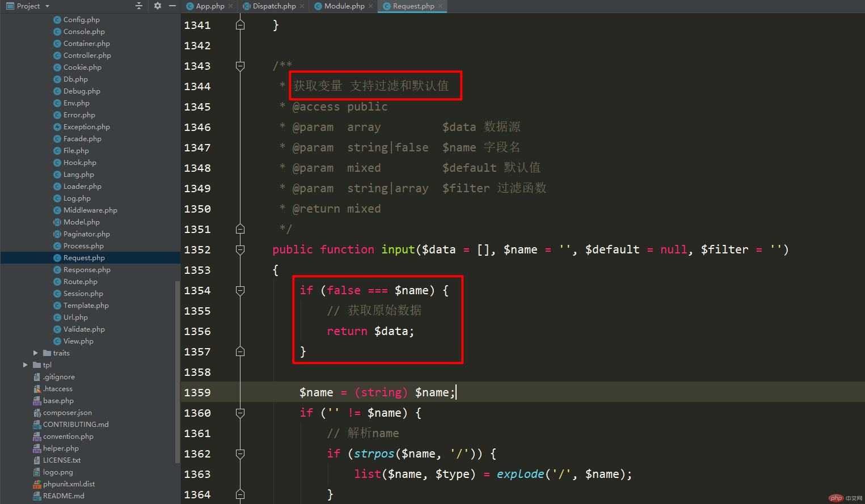Collapse the if fold marker at line 1360
Screen dimensions: 865x504
pyautogui.click(x=240, y=413)
